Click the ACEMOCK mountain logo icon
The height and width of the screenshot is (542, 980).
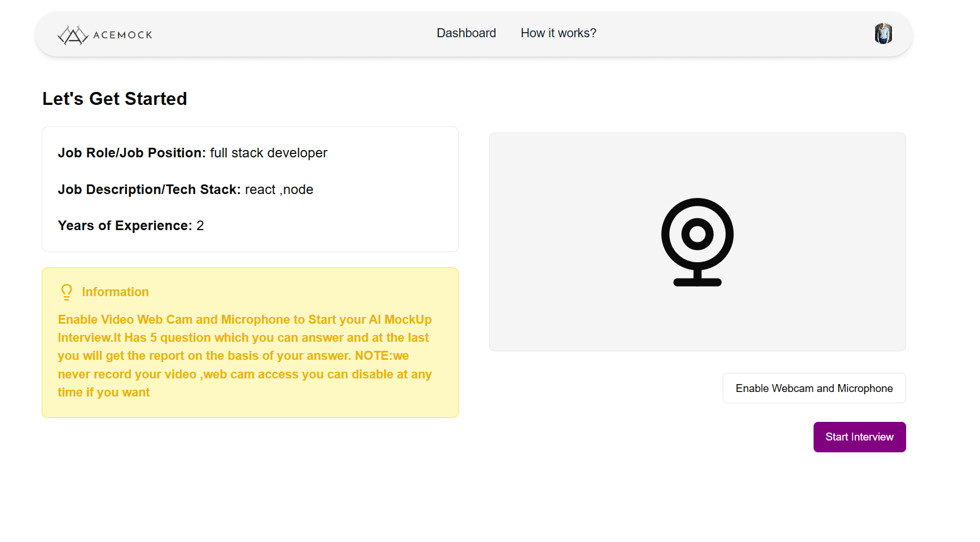coord(74,34)
